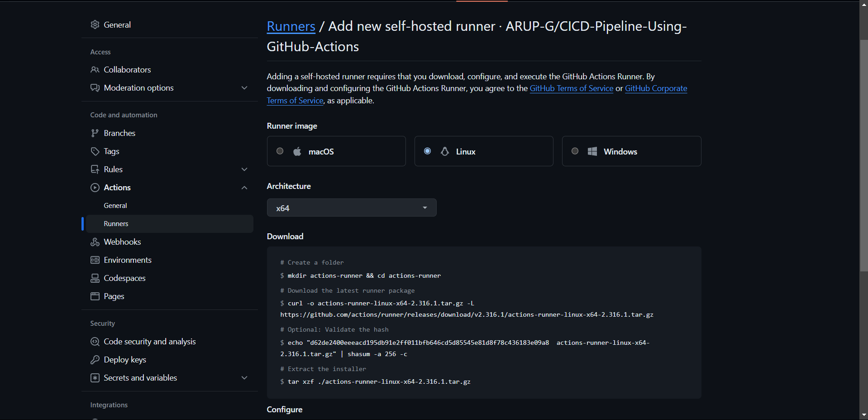Select the Windows runner image radio
The height and width of the screenshot is (420, 868).
[575, 151]
